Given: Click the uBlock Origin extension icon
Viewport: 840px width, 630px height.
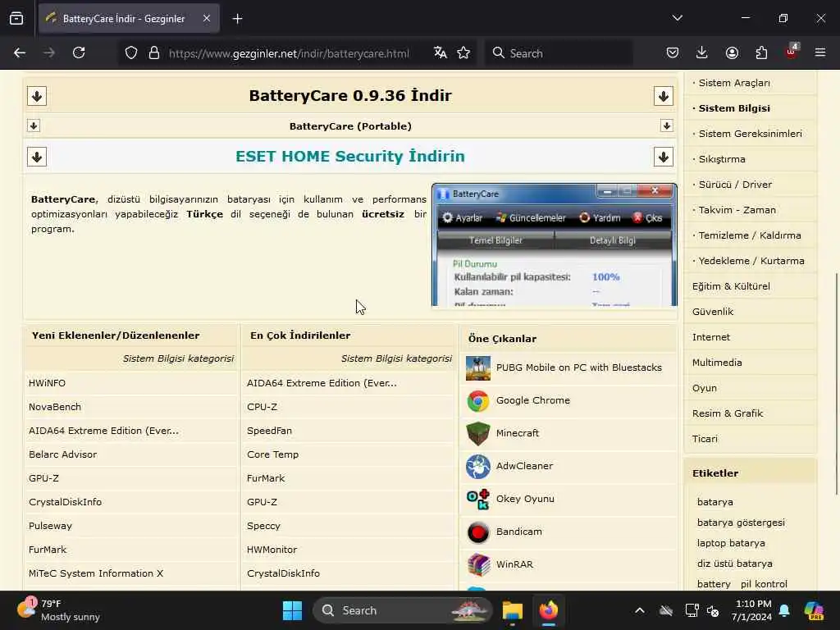Looking at the screenshot, I should [792, 52].
